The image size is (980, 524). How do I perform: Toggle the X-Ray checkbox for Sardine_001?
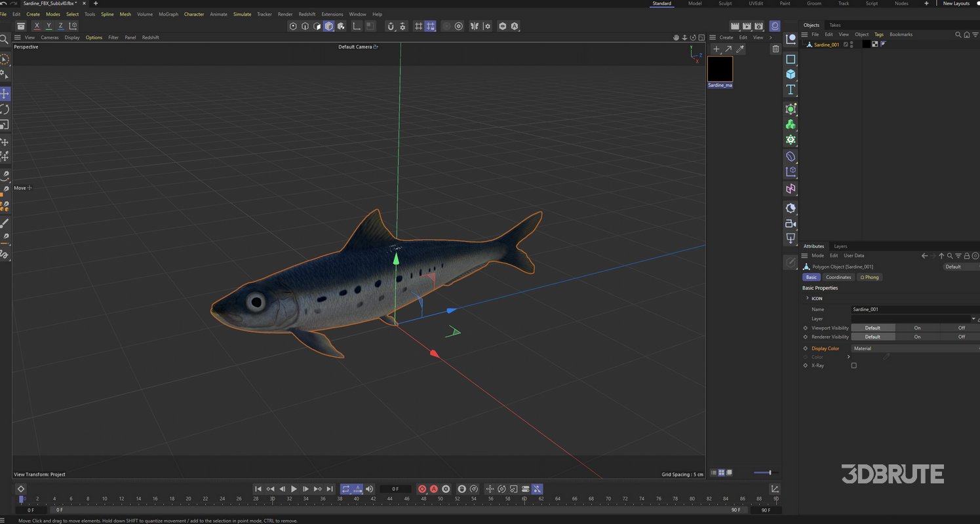coord(854,365)
